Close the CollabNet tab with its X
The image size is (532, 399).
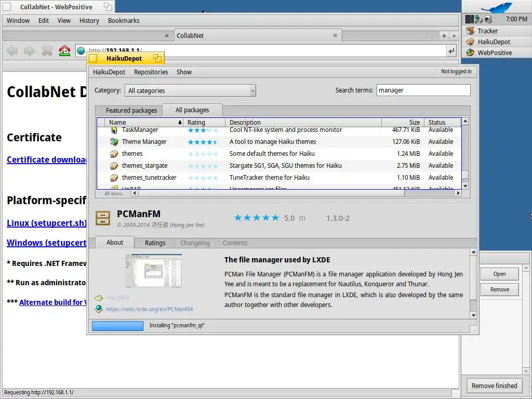[x=335, y=35]
